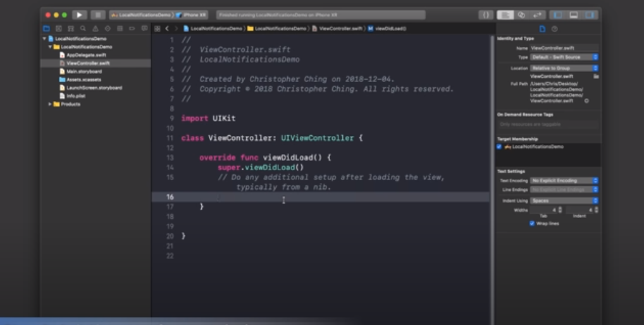Viewport: 644px width, 325px height.
Task: Stop the running app
Action: coord(98,15)
